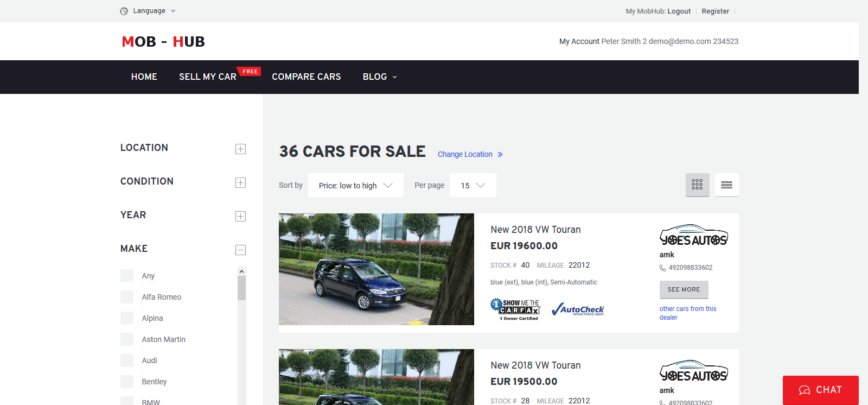
Task: Select the Audi make checkbox
Action: point(127,360)
